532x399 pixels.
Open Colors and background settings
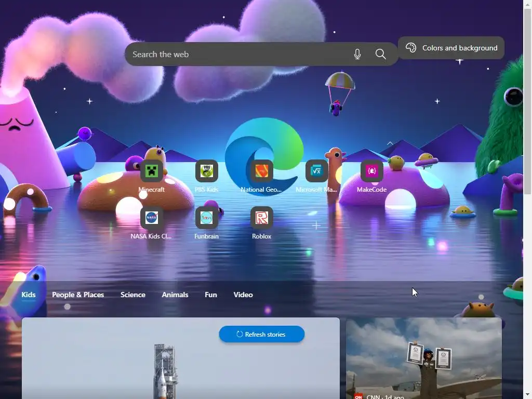coord(451,48)
